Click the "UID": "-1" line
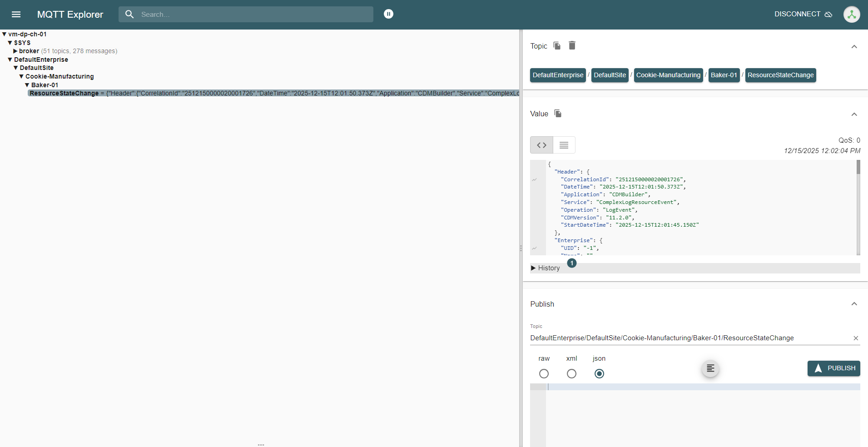Screen dimensions: 868x447 coord(580,248)
